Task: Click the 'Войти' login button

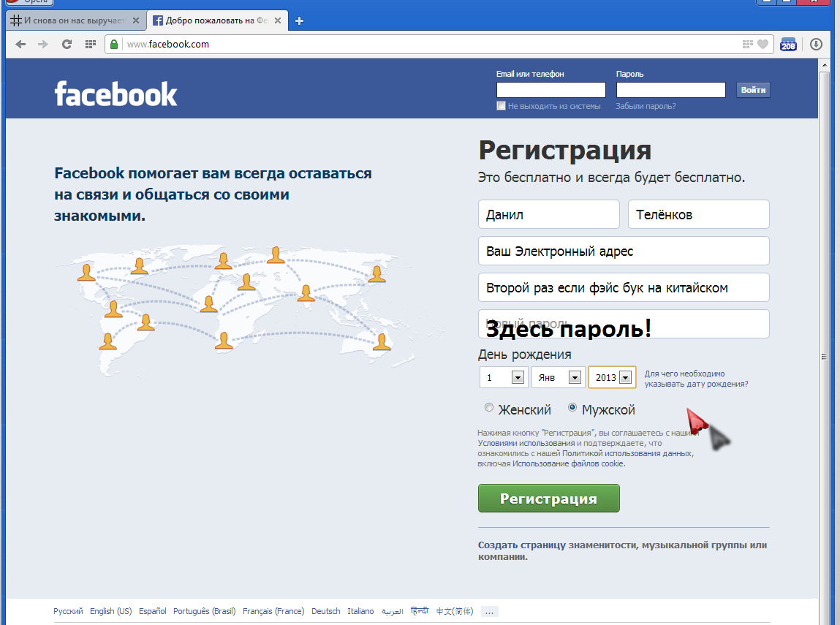Action: [753, 90]
